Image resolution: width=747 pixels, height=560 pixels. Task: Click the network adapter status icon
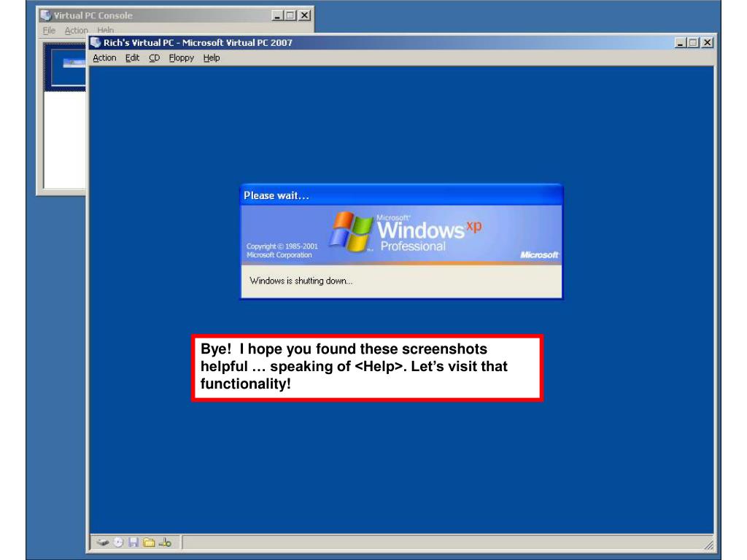click(x=165, y=542)
